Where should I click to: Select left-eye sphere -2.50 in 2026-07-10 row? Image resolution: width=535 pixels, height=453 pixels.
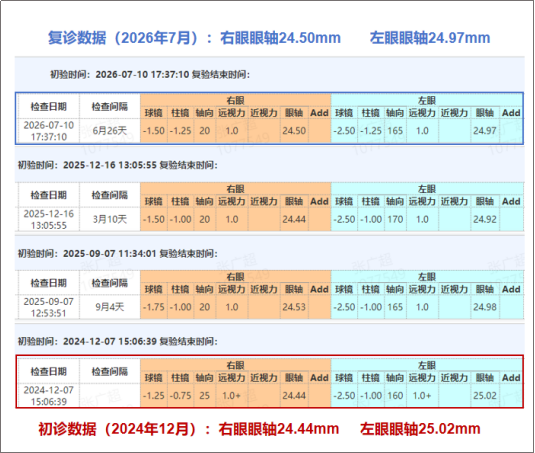344,131
